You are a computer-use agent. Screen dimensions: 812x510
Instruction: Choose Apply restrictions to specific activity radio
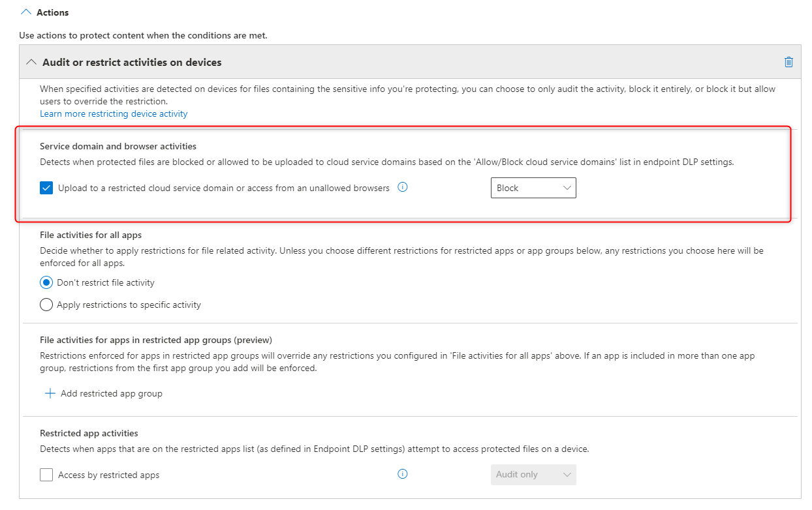coord(46,305)
